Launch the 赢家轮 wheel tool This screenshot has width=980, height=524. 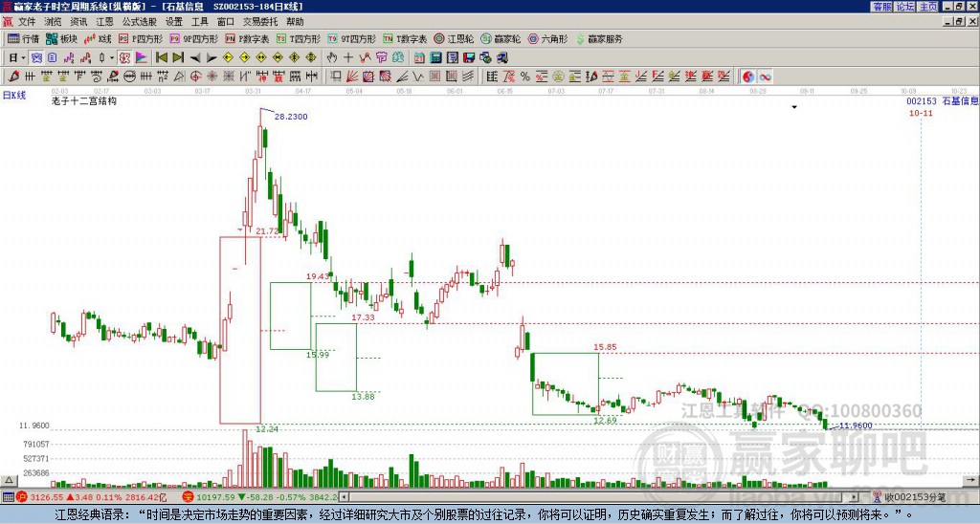(x=501, y=38)
